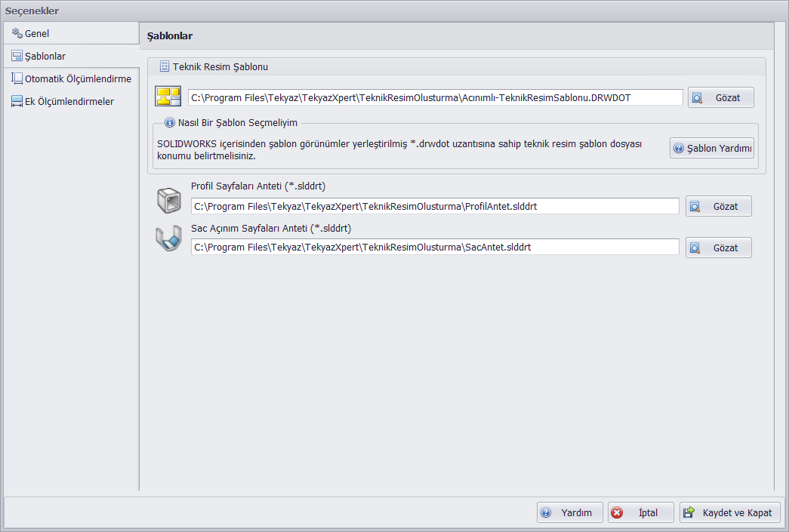Click the Teknik Resim Şablonu group header
The height and width of the screenshot is (532, 789).
(456, 66)
